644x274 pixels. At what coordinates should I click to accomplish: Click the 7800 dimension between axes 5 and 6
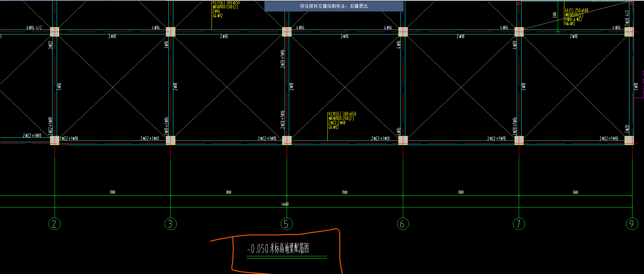coord(344,192)
